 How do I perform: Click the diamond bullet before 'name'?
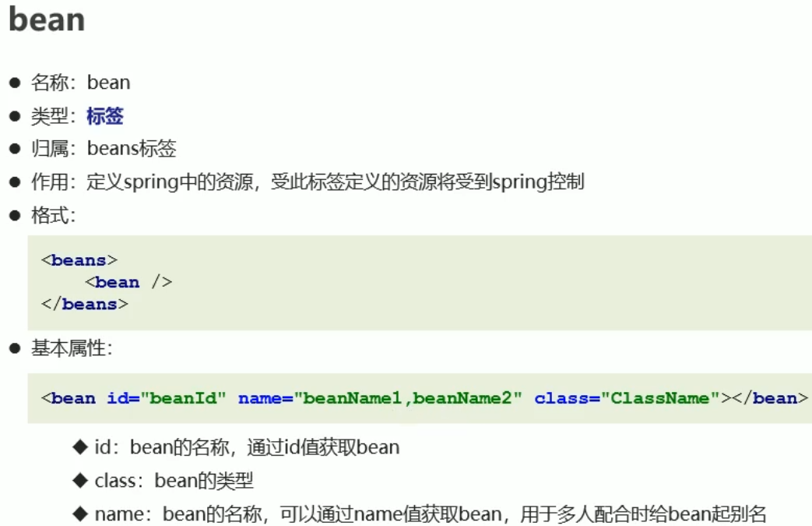[x=80, y=514]
